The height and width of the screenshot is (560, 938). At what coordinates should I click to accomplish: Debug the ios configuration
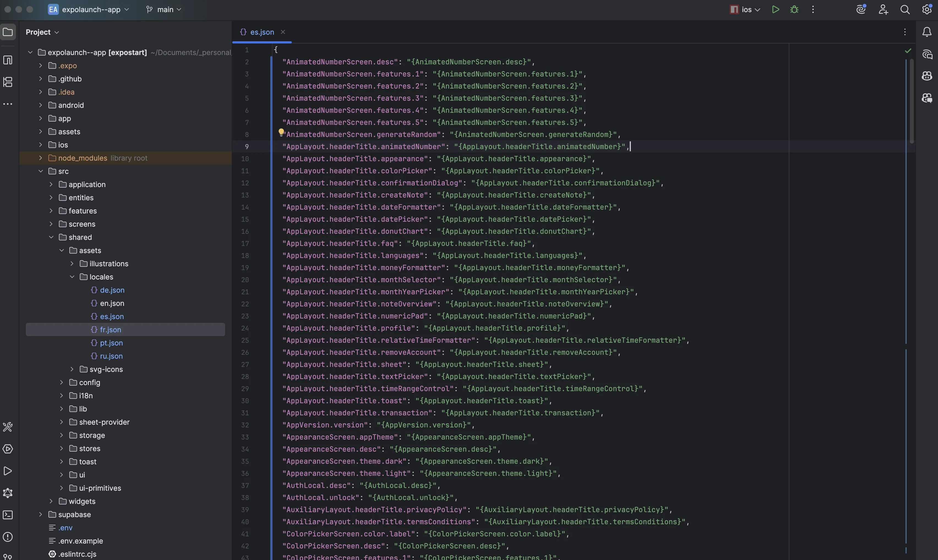(795, 9)
